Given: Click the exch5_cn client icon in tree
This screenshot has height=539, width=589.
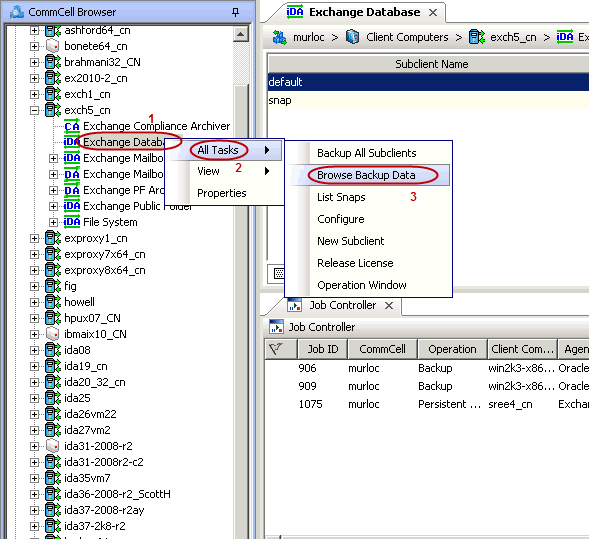Looking at the screenshot, I should pyautogui.click(x=53, y=110).
